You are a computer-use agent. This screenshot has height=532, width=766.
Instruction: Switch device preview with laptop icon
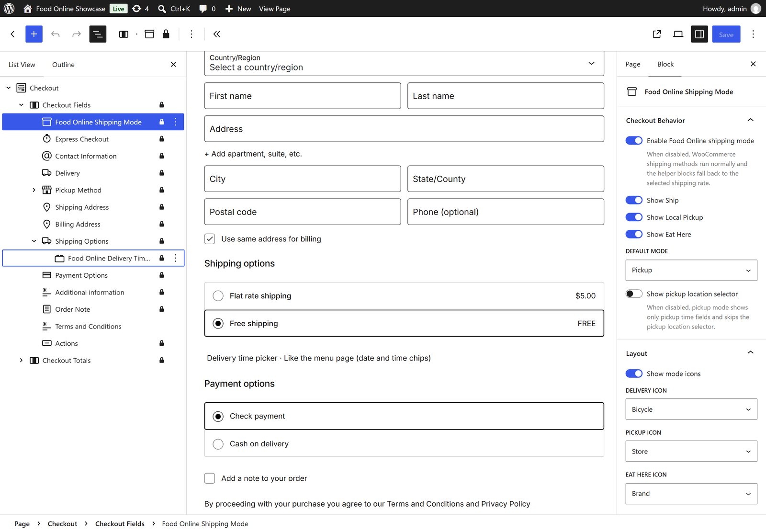pyautogui.click(x=678, y=34)
